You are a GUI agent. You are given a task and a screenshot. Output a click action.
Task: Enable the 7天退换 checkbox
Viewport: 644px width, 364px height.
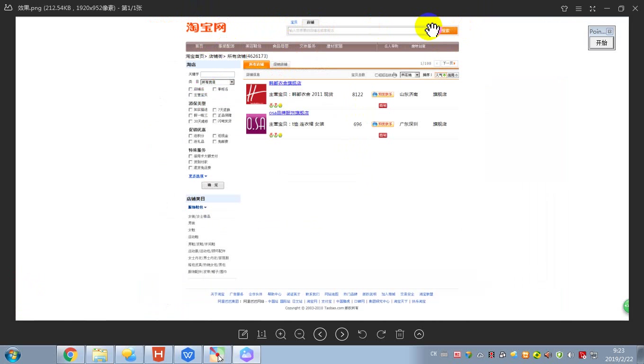[x=215, y=109]
